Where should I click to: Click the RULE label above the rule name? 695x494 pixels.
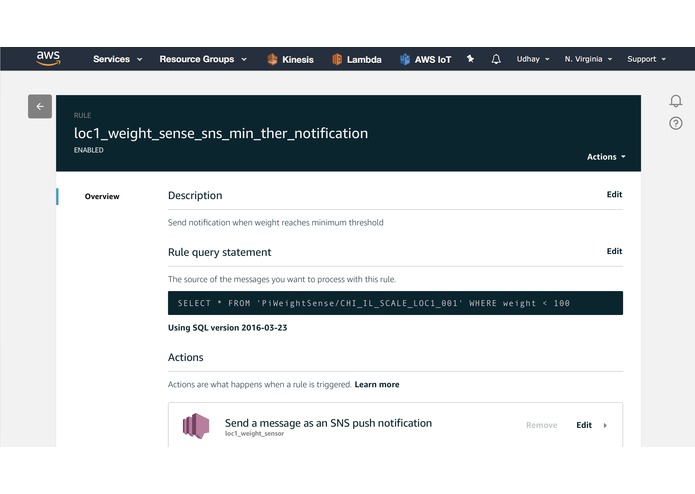pos(82,116)
